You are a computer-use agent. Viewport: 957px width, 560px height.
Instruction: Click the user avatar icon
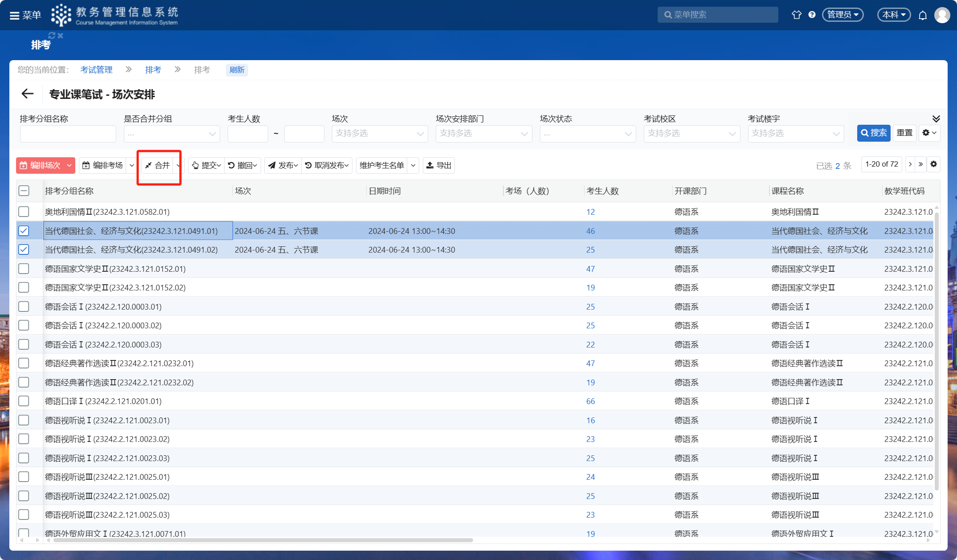(x=942, y=15)
